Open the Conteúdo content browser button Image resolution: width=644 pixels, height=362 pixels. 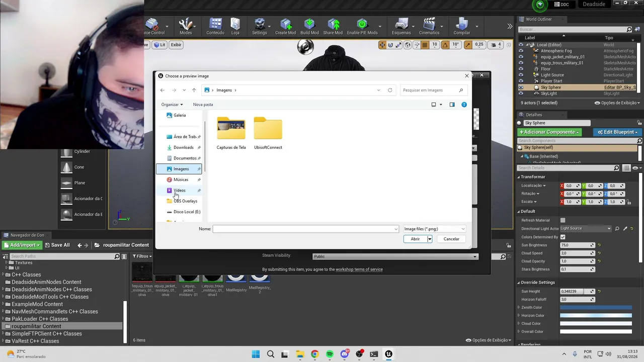(215, 27)
